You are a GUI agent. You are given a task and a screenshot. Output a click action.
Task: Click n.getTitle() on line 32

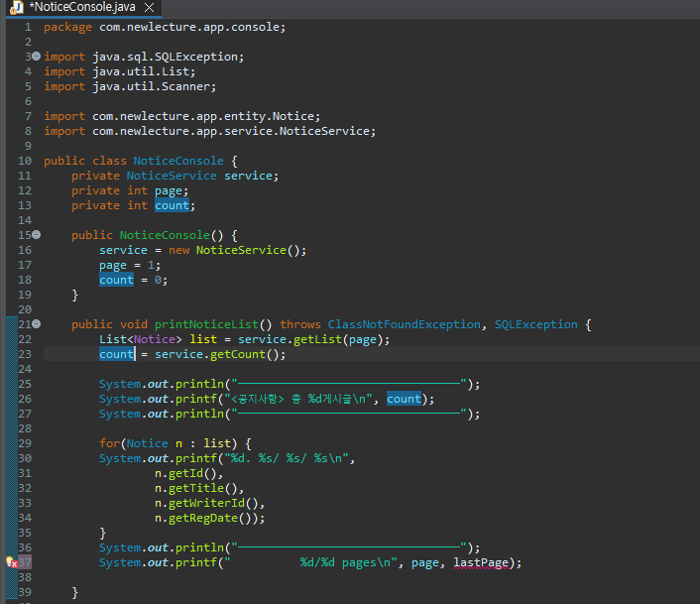(x=195, y=488)
